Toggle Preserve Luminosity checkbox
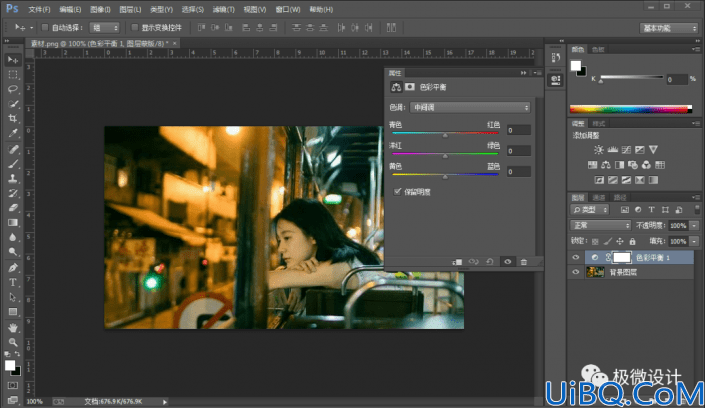Screen dimensions: 705x408 (x=397, y=192)
